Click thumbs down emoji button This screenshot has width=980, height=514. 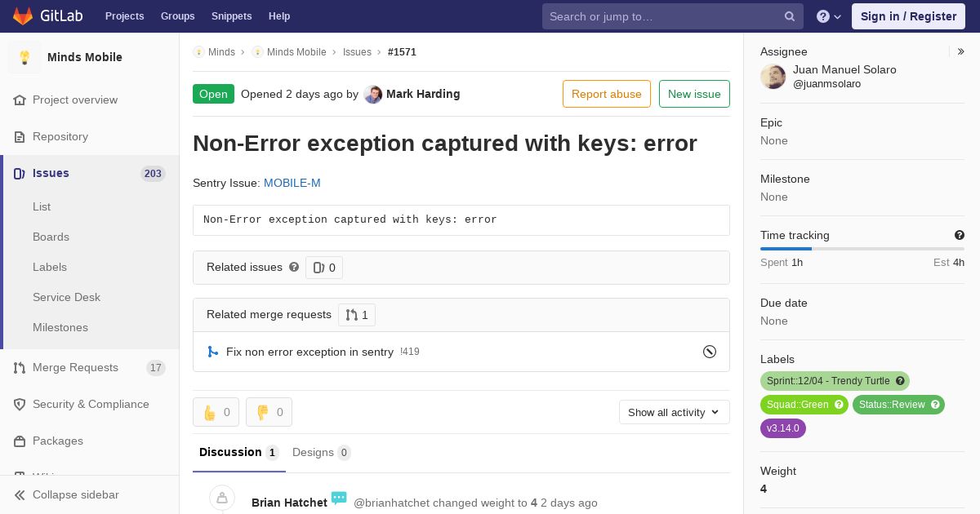269,412
